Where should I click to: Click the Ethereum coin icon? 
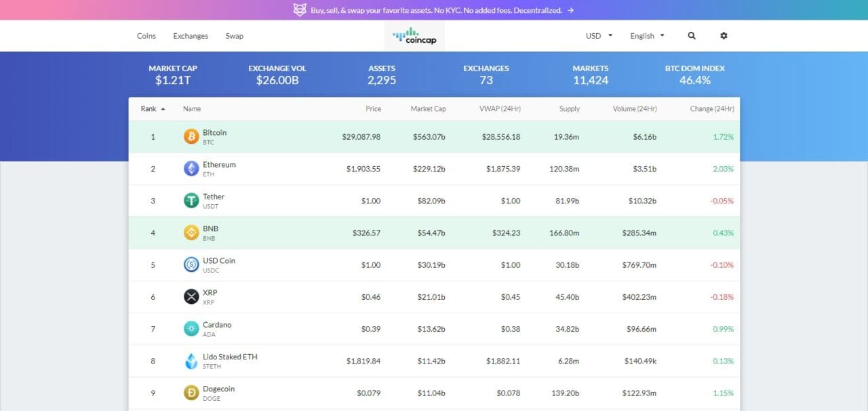191,169
